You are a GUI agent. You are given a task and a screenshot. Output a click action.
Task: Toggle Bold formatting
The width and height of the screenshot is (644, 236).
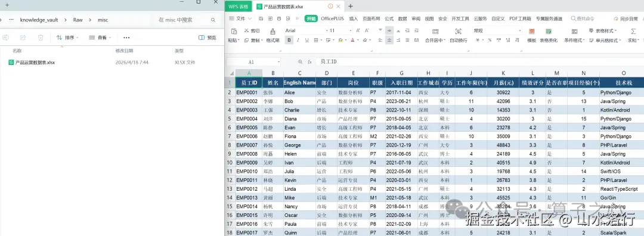click(x=289, y=40)
